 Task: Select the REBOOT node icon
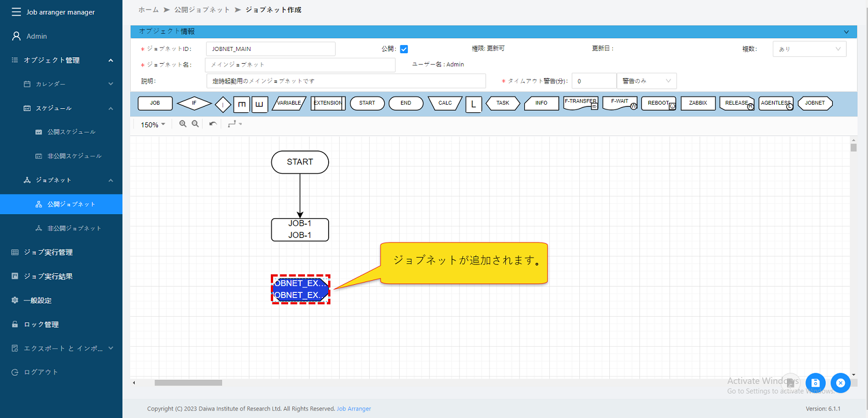click(659, 103)
